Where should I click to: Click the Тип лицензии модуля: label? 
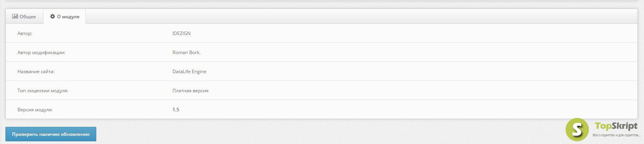point(43,91)
